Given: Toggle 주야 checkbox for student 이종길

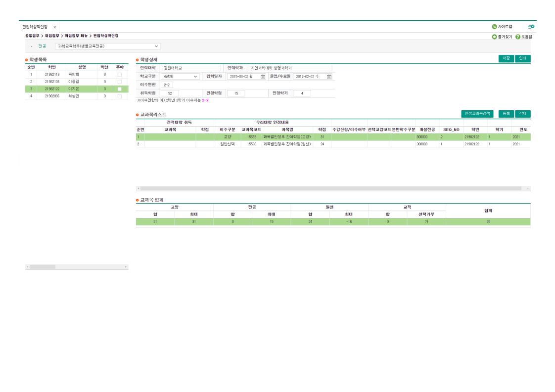Looking at the screenshot, I should pyautogui.click(x=119, y=82).
